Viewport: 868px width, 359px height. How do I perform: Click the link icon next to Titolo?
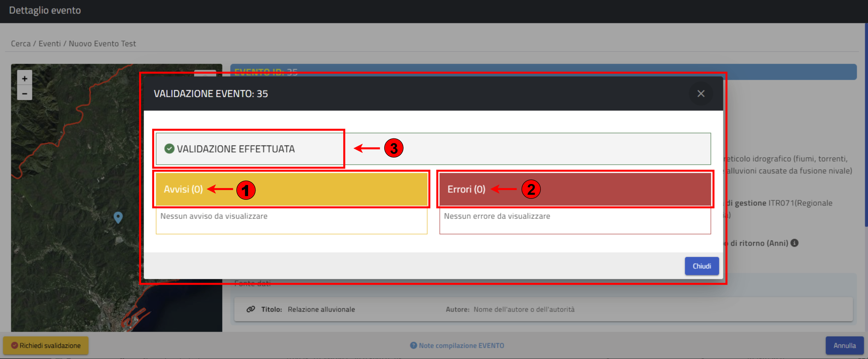250,309
